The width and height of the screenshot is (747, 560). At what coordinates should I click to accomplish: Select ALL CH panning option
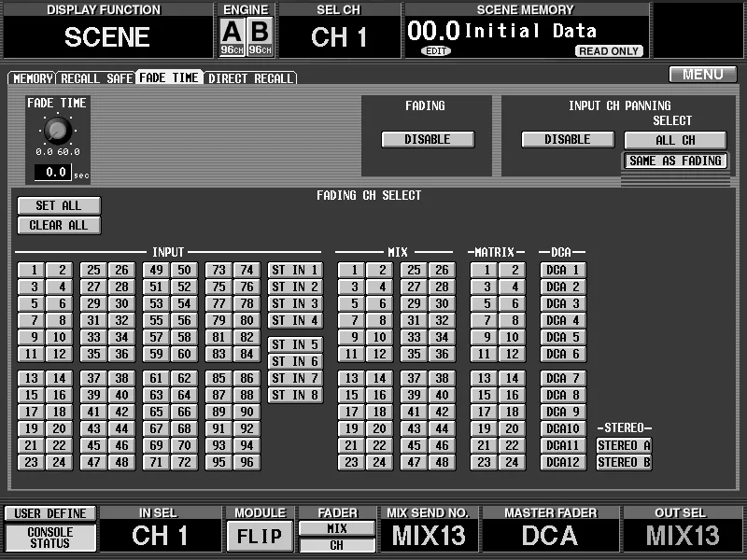coord(675,141)
